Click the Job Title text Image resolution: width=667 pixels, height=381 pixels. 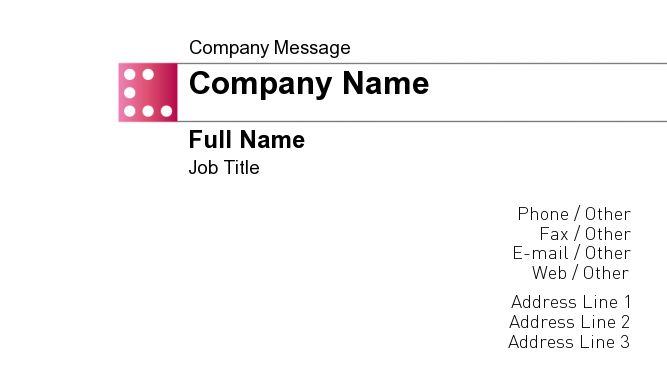point(224,168)
